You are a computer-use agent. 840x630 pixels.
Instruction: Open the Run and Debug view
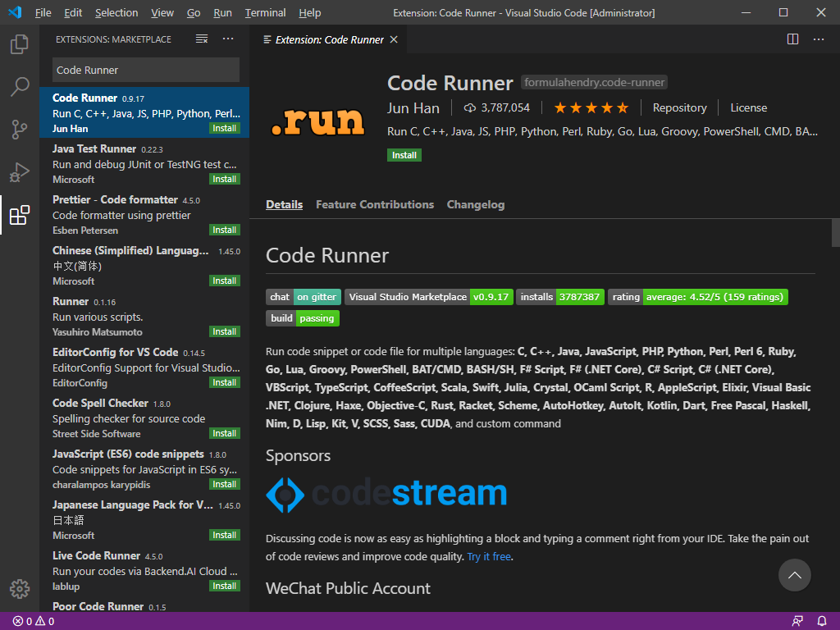pyautogui.click(x=20, y=172)
